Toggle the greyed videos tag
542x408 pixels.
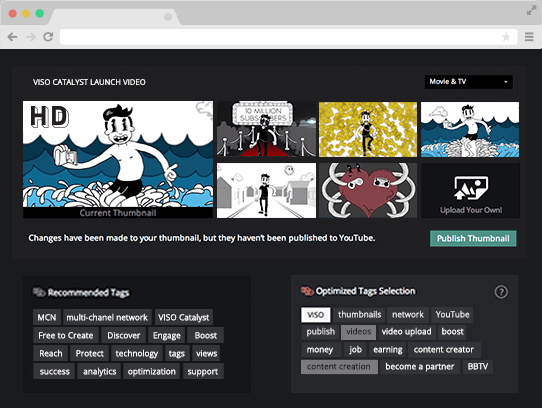pyautogui.click(x=358, y=332)
